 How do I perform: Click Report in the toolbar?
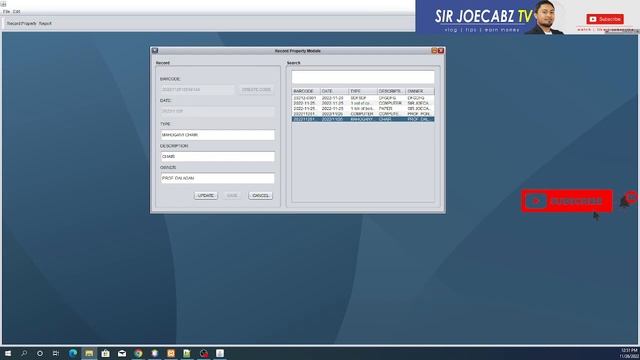(x=45, y=23)
